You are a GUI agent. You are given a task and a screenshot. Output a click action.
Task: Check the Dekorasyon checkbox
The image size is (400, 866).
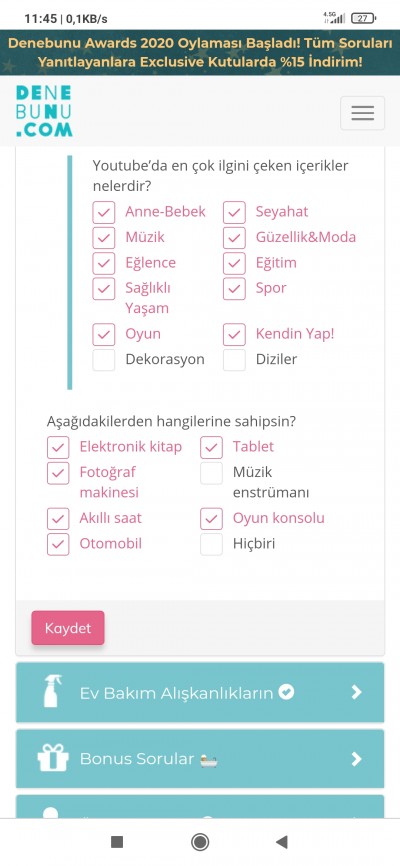[104, 360]
